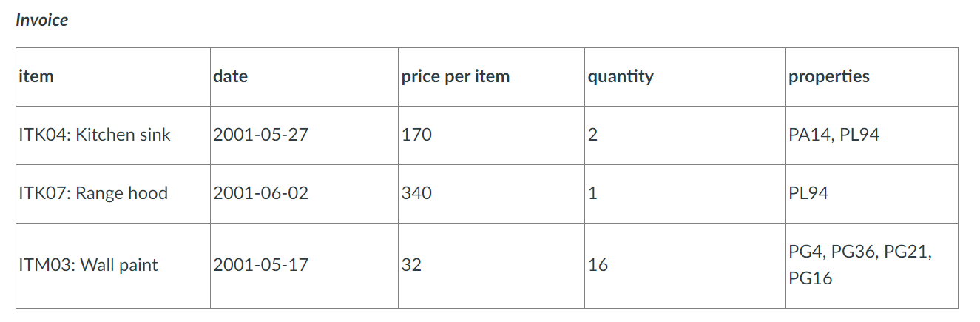Viewport: 980px width, 322px height.
Task: Click the price 32 cell
Action: (492, 266)
